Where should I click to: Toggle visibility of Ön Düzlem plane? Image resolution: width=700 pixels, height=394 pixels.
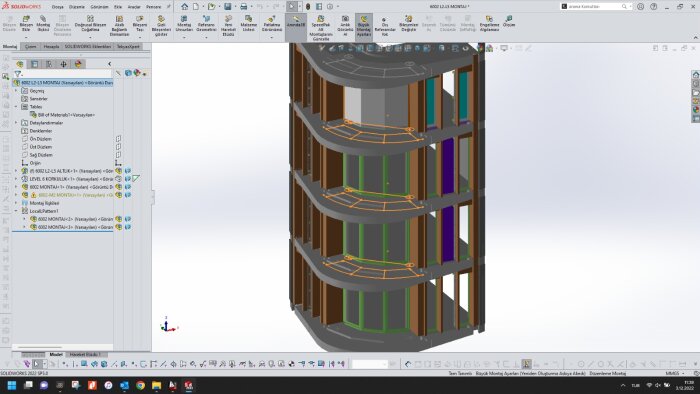pos(119,139)
